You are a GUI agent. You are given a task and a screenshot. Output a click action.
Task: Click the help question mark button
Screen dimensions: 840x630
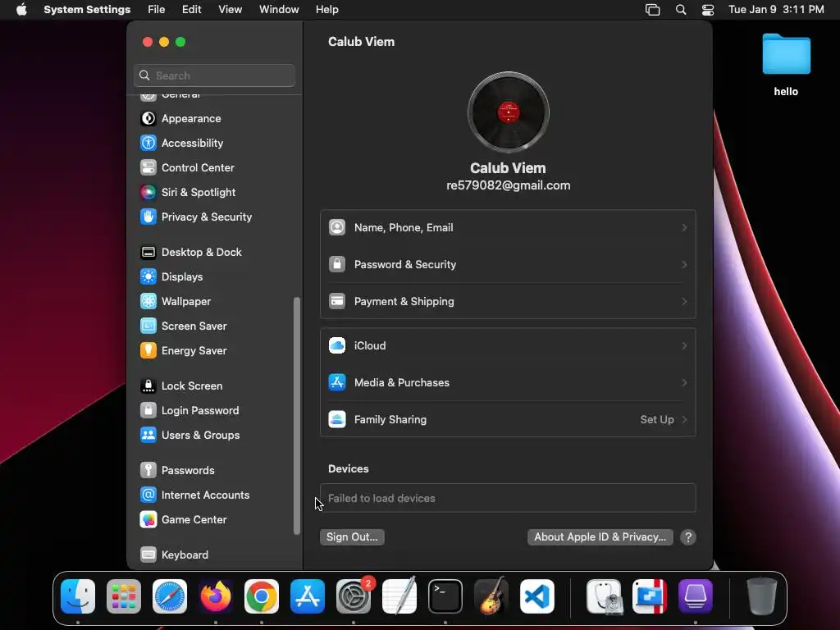pyautogui.click(x=688, y=537)
